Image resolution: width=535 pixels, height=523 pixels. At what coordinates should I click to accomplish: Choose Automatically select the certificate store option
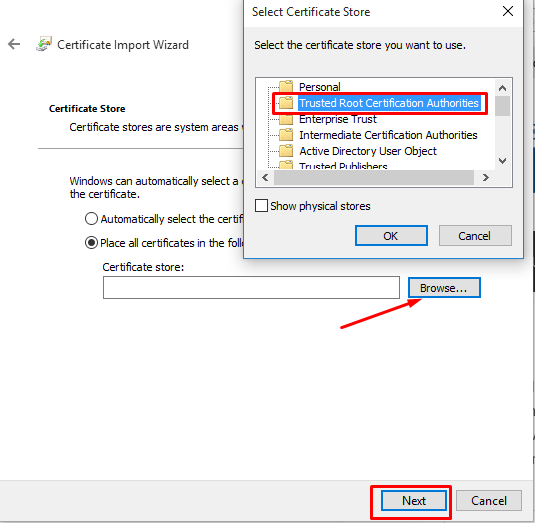[91, 219]
